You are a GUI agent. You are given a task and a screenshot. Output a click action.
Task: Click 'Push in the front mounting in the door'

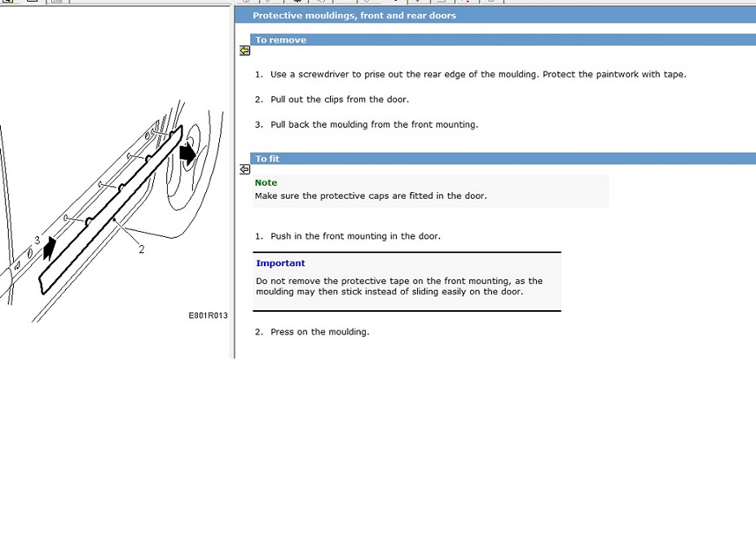click(x=355, y=236)
